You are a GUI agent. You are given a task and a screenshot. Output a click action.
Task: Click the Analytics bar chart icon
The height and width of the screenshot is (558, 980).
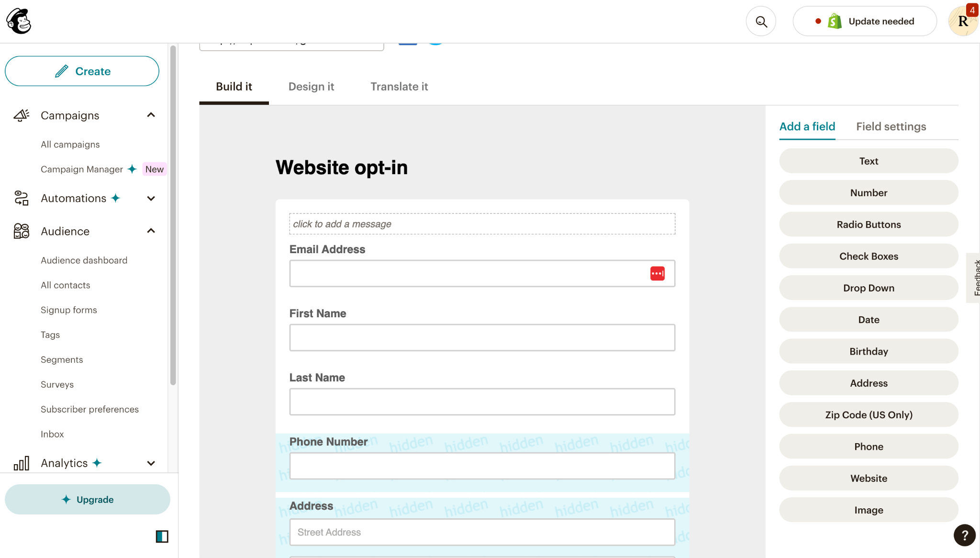point(21,463)
